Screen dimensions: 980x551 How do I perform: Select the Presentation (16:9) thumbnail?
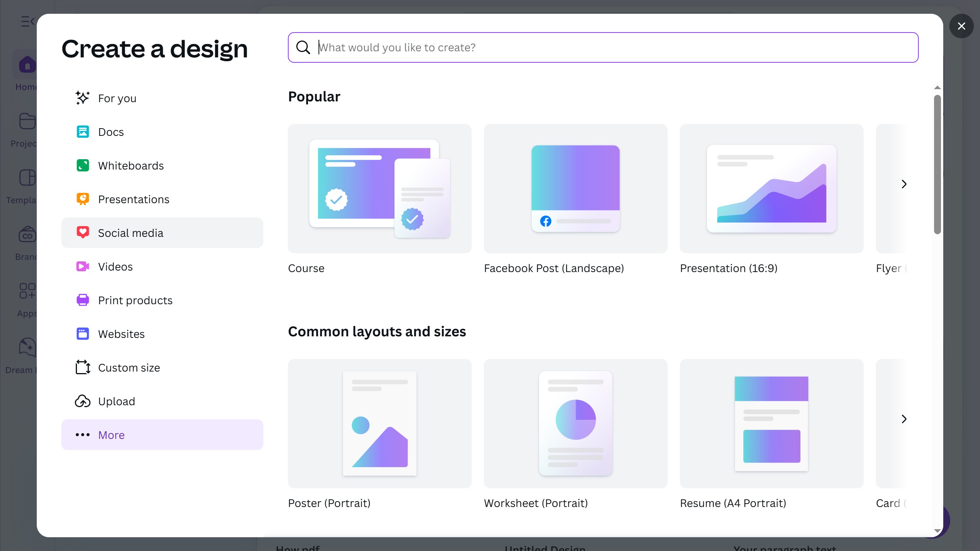(x=771, y=189)
